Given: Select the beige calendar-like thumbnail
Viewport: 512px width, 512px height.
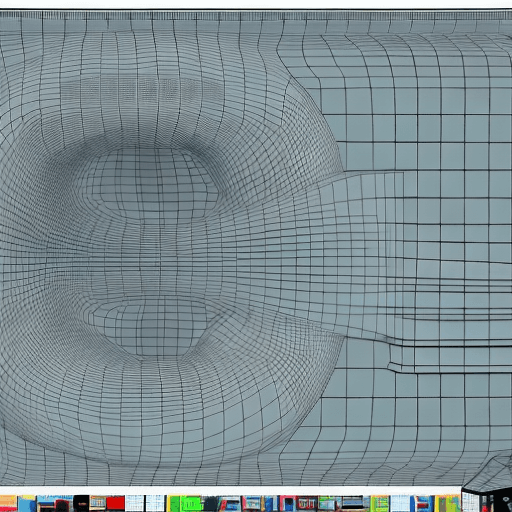Looking at the screenshot, I should tap(97, 503).
